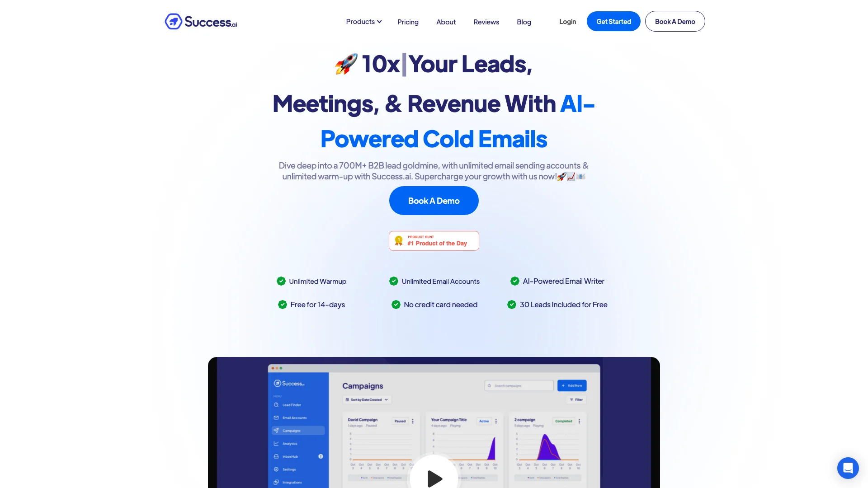Select the Reviews menu item
This screenshot has height=488, width=868.
tap(486, 21)
